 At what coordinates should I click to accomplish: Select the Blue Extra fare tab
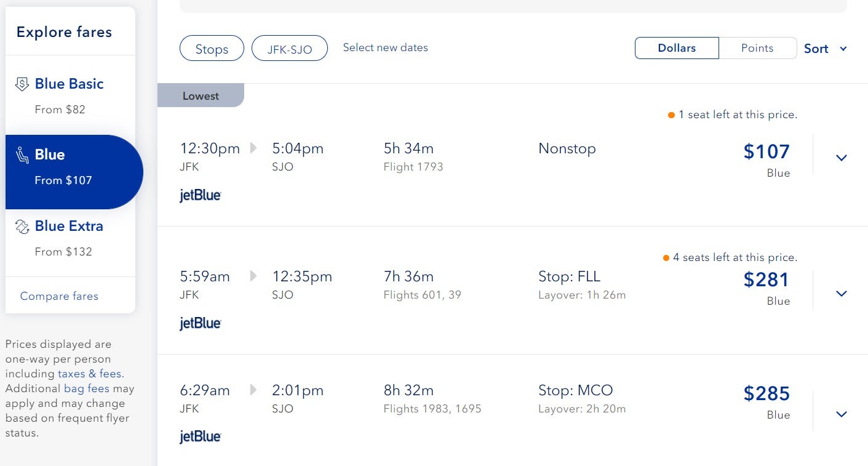(71, 238)
